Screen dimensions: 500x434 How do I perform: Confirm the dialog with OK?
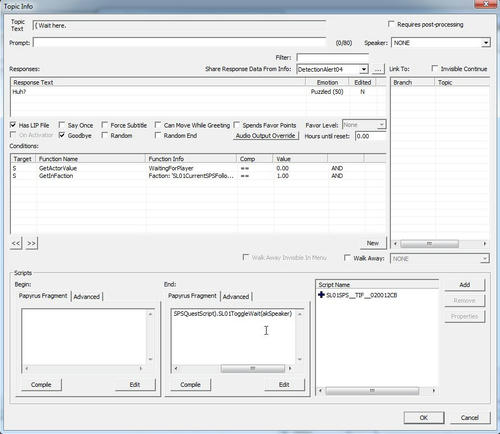tap(424, 418)
